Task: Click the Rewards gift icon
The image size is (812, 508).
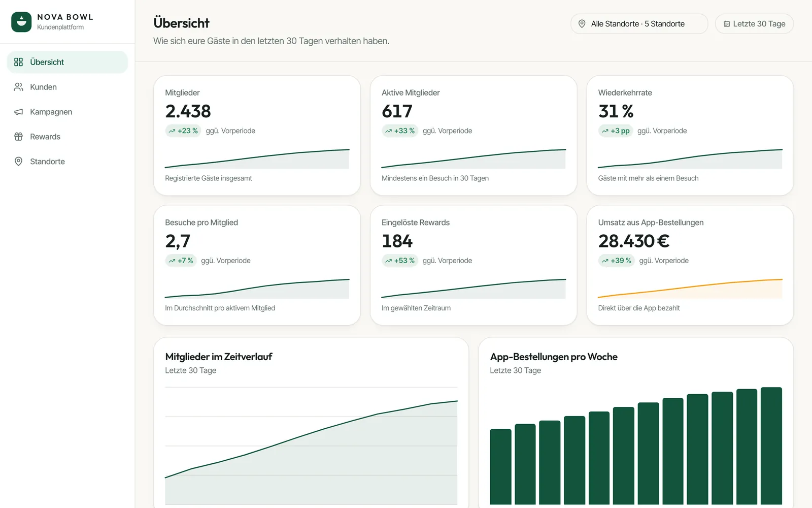Action: click(19, 137)
